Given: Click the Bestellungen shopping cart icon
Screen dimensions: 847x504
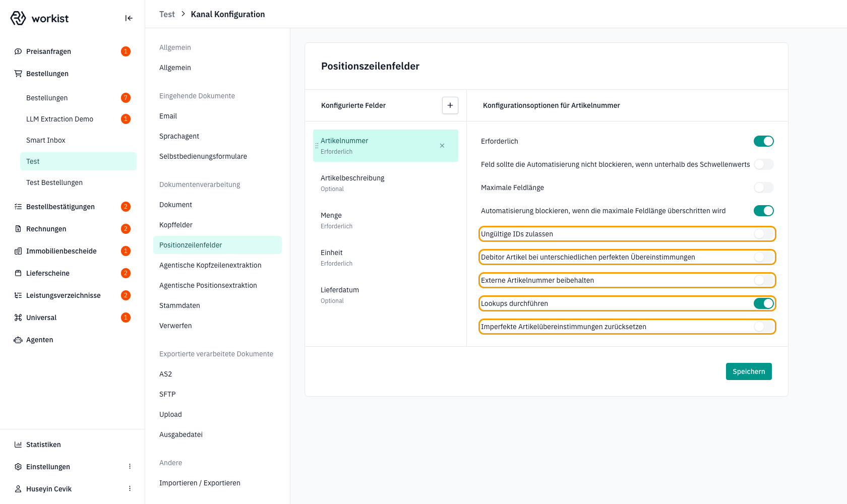Looking at the screenshot, I should 18,74.
